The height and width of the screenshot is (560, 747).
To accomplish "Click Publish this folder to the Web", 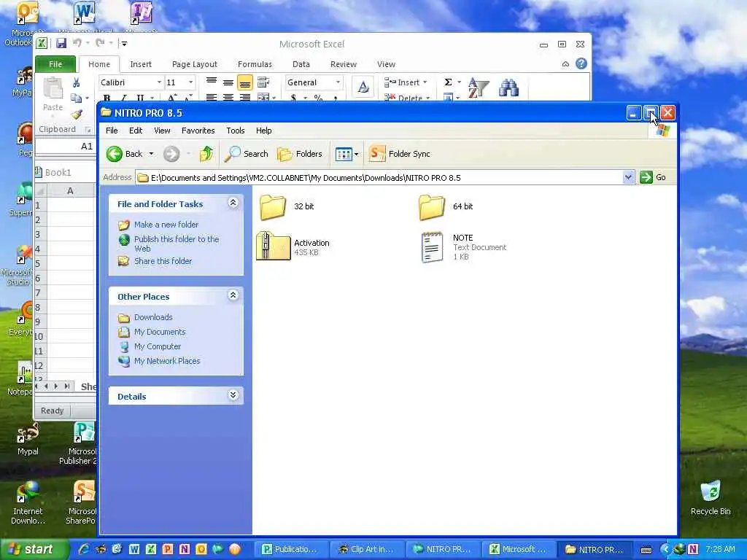I will click(177, 244).
